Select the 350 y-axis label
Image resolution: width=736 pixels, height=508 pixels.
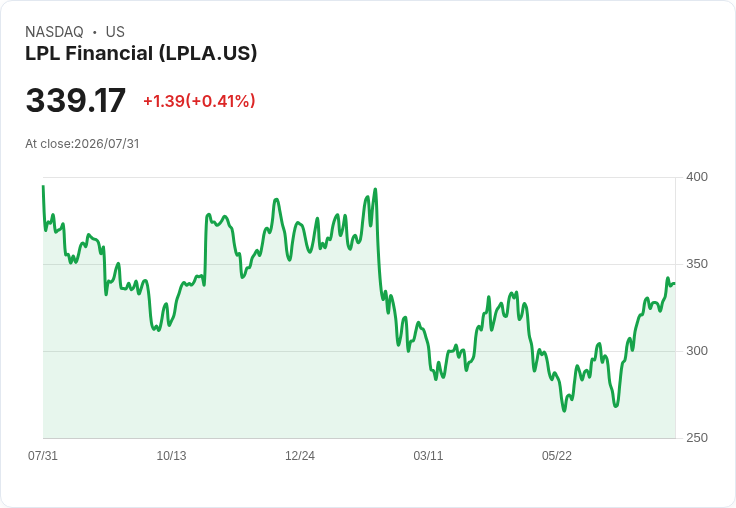(697, 264)
